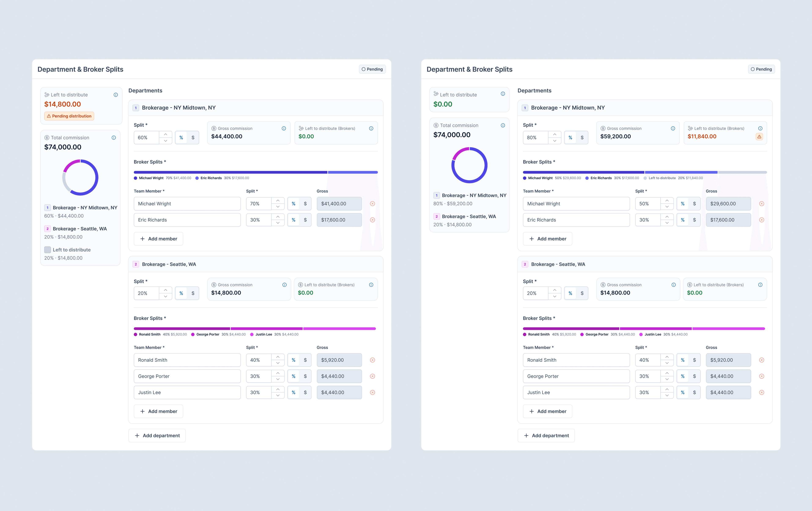Add member to right panel Seattle brokerage
The height and width of the screenshot is (511, 812).
(548, 411)
